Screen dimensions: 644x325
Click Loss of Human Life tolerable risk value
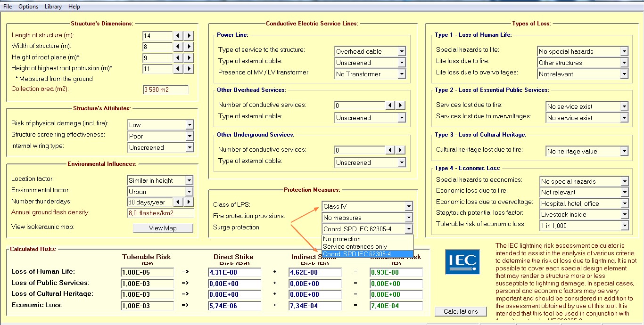click(147, 272)
